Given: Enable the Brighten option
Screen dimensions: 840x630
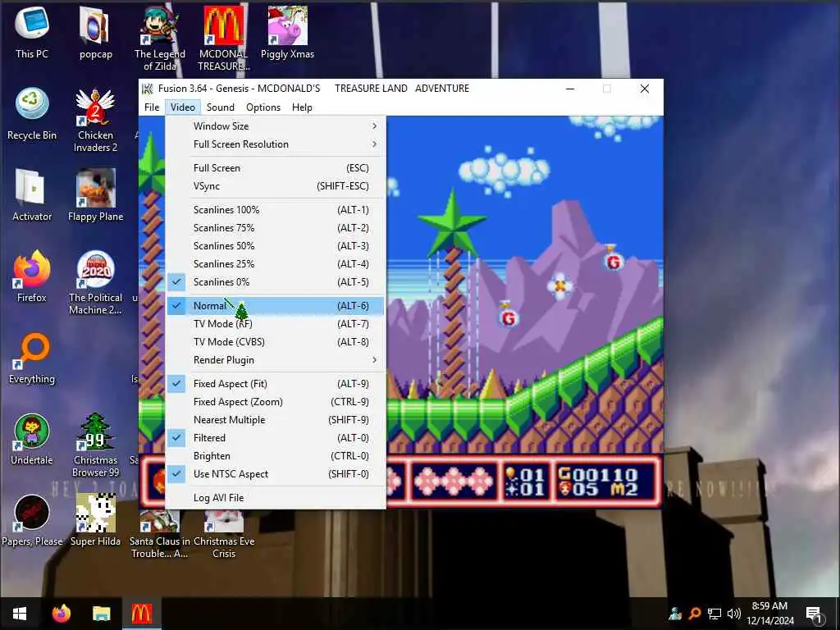Looking at the screenshot, I should point(276,456).
